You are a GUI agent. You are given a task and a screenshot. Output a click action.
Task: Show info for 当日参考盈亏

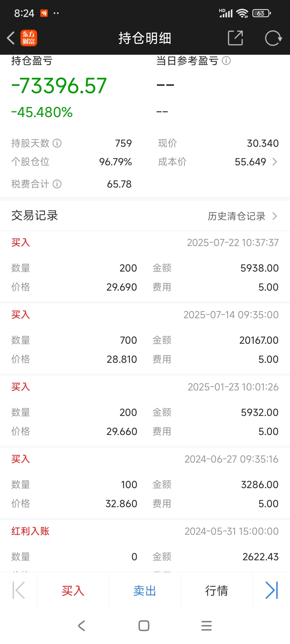pos(226,61)
